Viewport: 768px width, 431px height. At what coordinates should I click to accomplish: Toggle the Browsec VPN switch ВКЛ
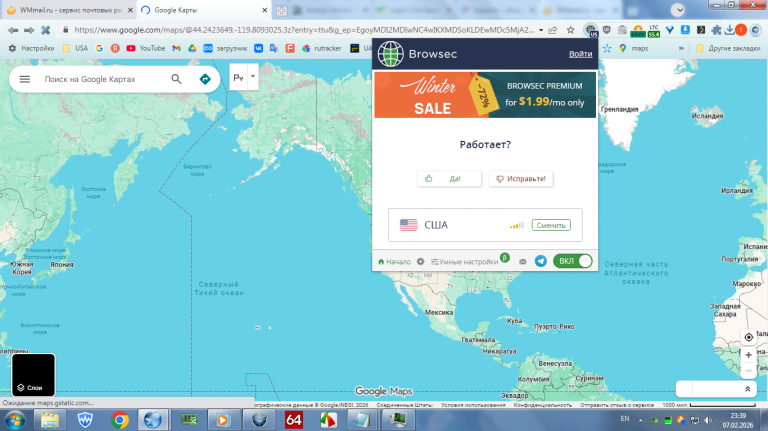tap(573, 261)
